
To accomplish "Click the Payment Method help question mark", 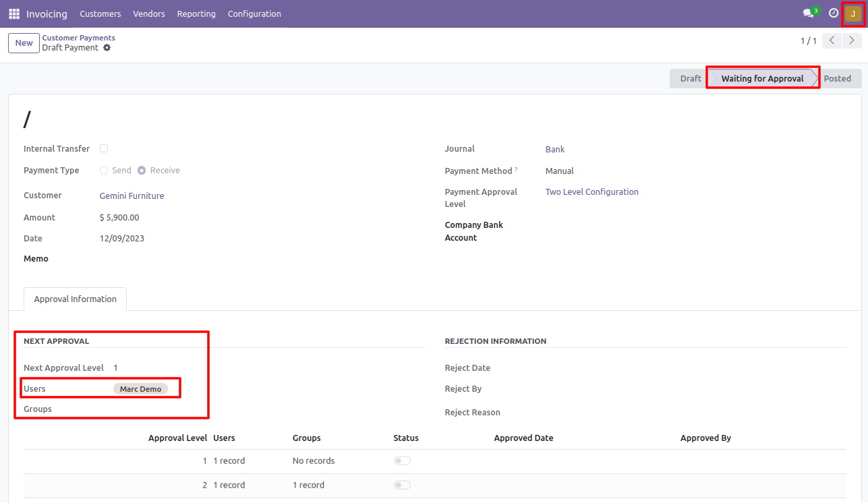I will pos(517,169).
